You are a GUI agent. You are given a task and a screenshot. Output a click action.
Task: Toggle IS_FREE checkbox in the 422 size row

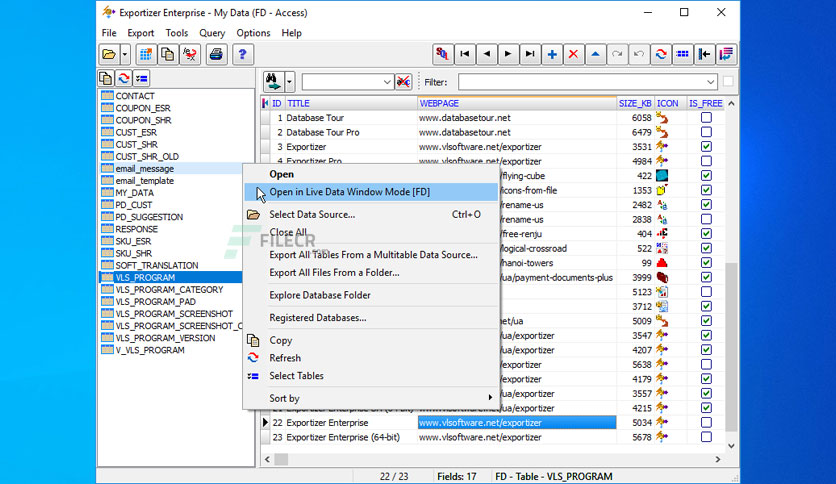coord(706,175)
